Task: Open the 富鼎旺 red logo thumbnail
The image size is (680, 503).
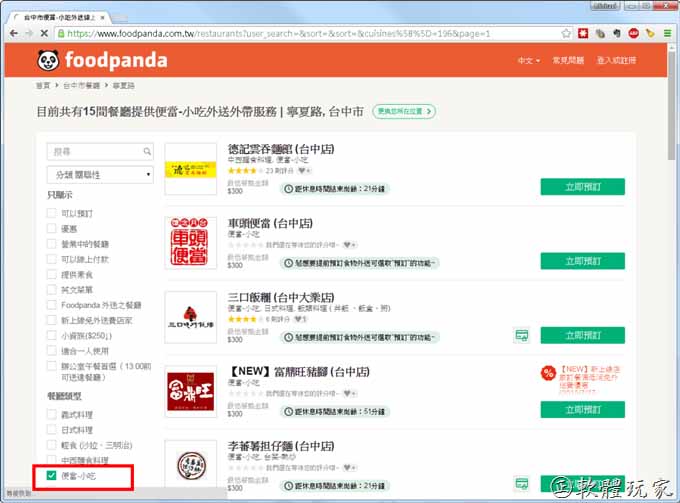Action: [x=191, y=392]
